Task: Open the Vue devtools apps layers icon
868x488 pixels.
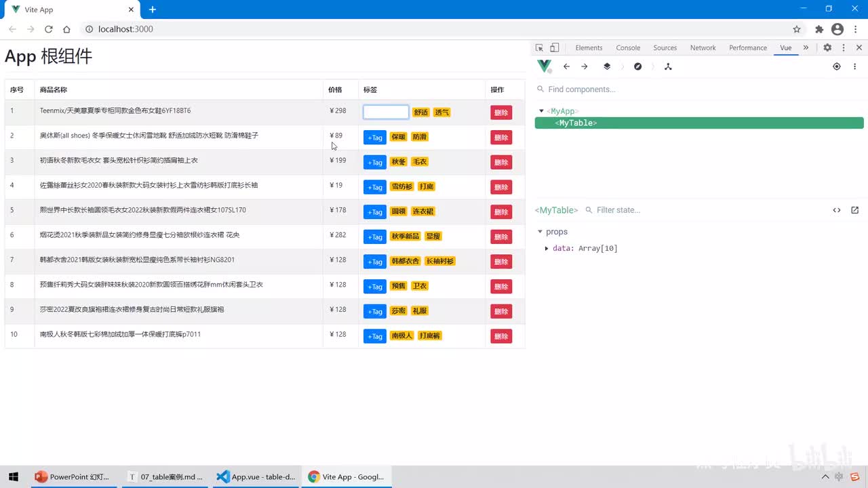Action: pos(607,66)
